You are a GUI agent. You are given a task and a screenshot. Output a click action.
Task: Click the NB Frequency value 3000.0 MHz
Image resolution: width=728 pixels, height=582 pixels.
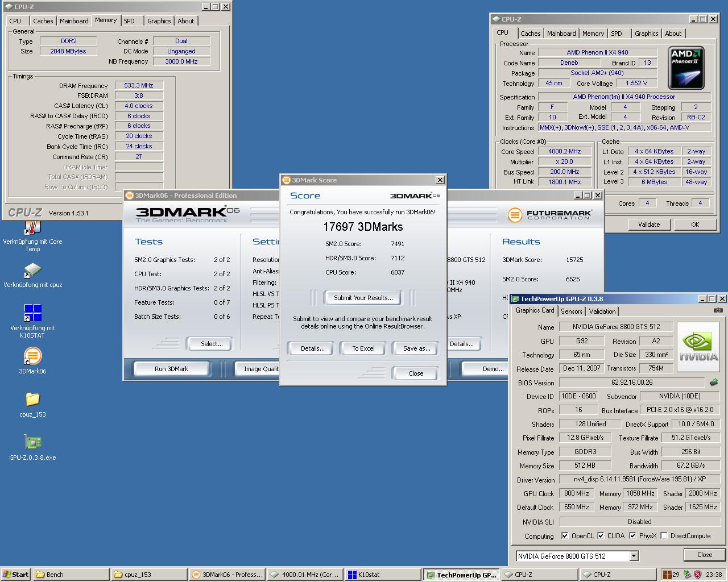(181, 61)
